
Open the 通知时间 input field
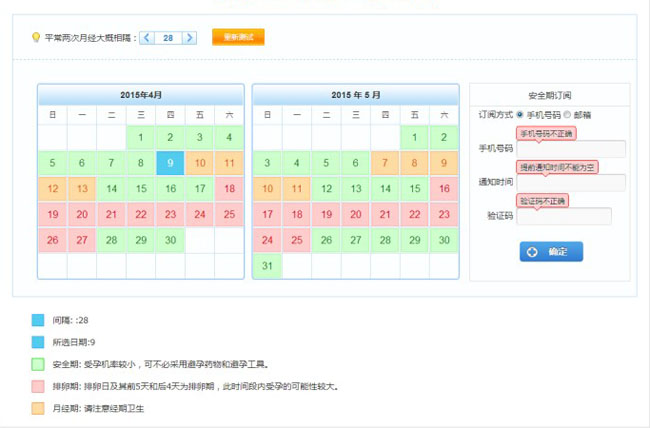(x=571, y=182)
